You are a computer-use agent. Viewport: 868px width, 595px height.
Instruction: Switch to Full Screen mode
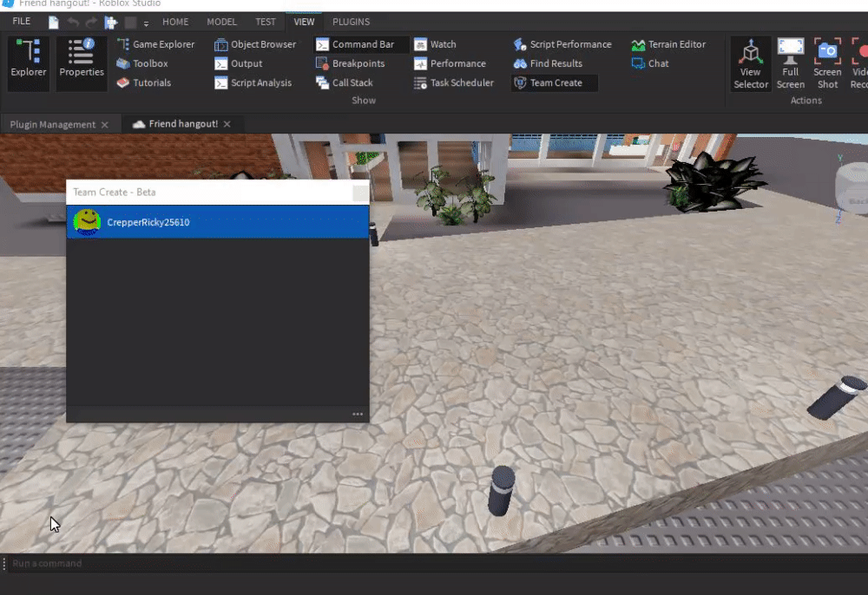(x=791, y=63)
